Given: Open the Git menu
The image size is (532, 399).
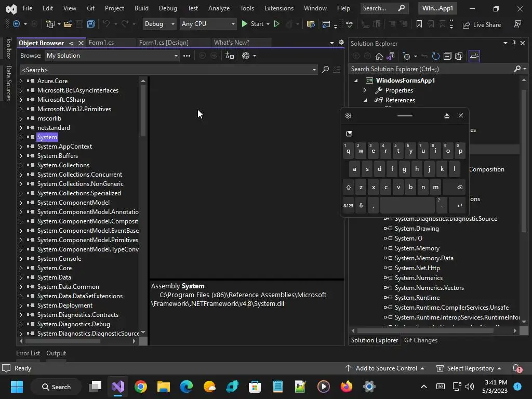Looking at the screenshot, I should point(90,8).
